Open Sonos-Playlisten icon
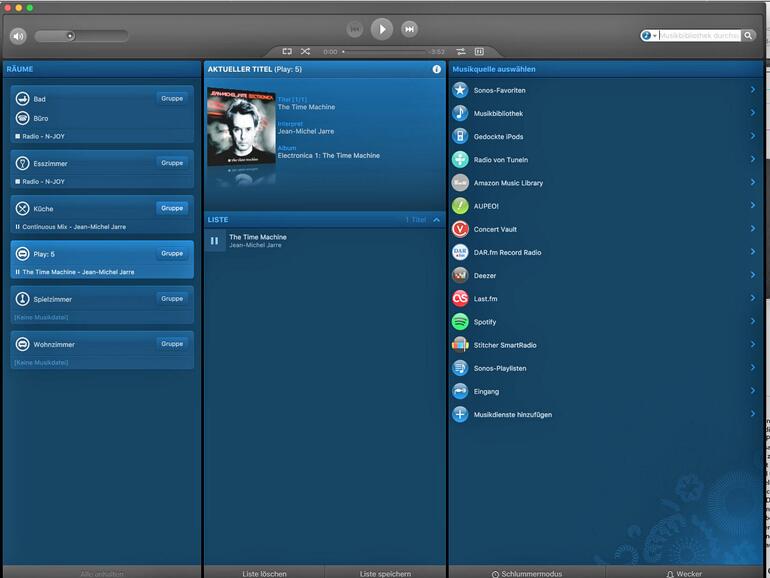Screen dimensions: 770x578 pyautogui.click(x=460, y=368)
